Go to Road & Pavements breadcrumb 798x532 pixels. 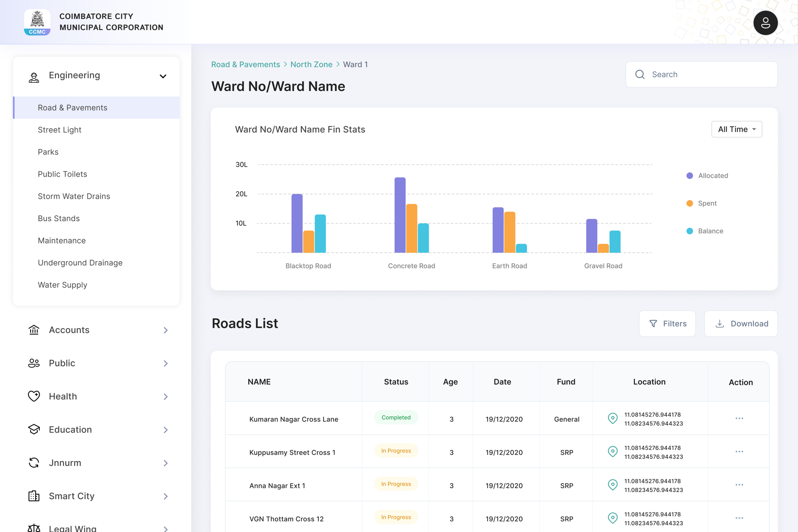[246, 65]
